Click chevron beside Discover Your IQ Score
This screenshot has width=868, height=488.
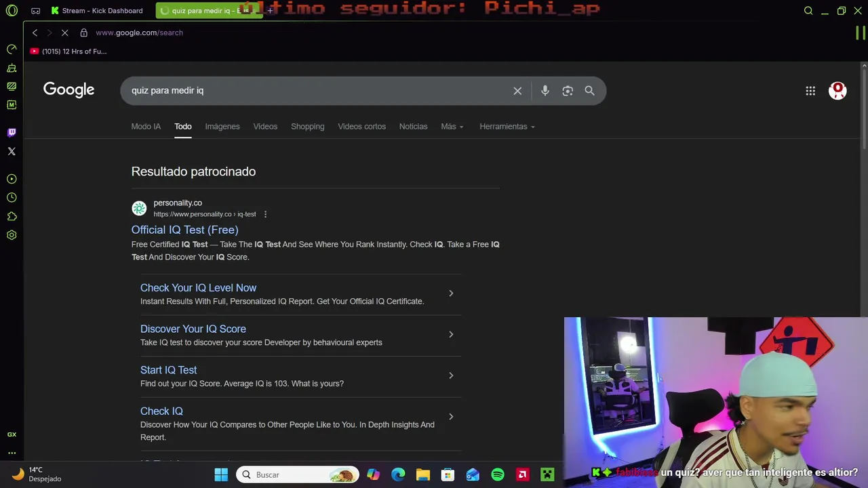pos(451,335)
